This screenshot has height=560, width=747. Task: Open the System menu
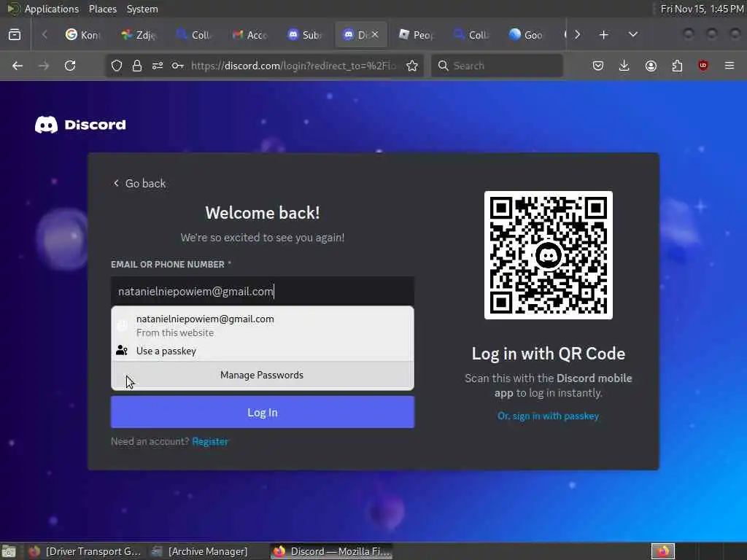(142, 9)
